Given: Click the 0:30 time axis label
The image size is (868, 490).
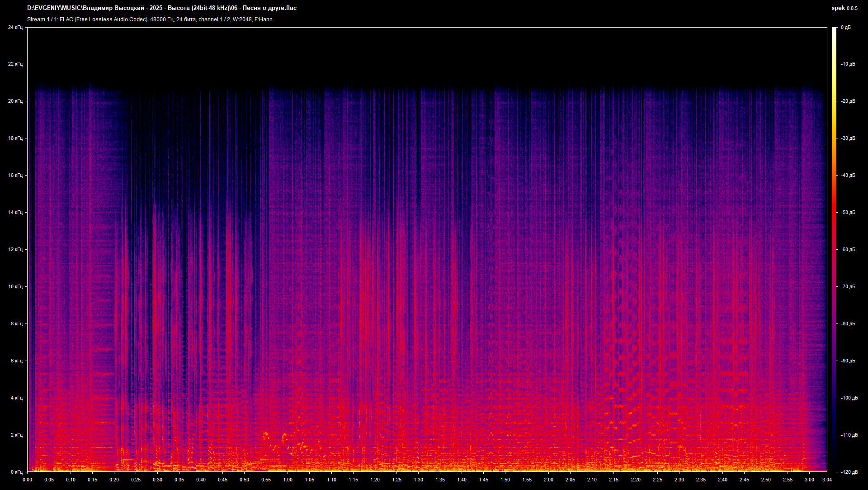Looking at the screenshot, I should click(157, 480).
